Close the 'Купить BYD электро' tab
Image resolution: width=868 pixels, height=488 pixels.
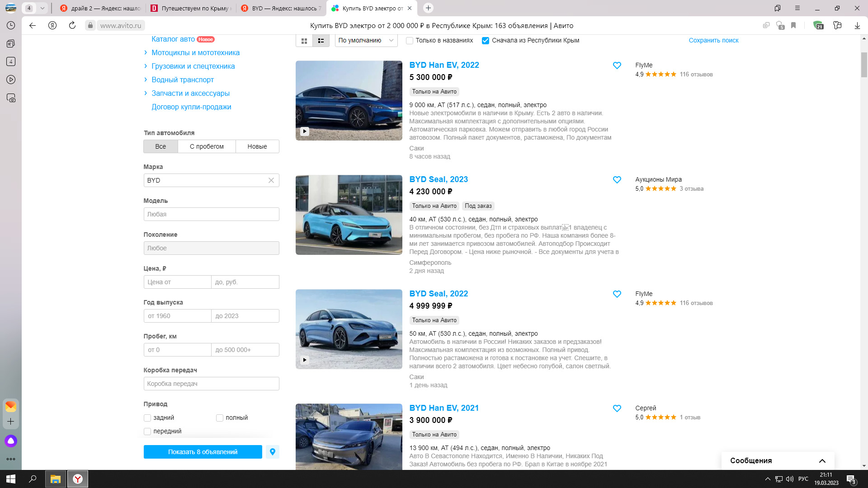pos(410,8)
